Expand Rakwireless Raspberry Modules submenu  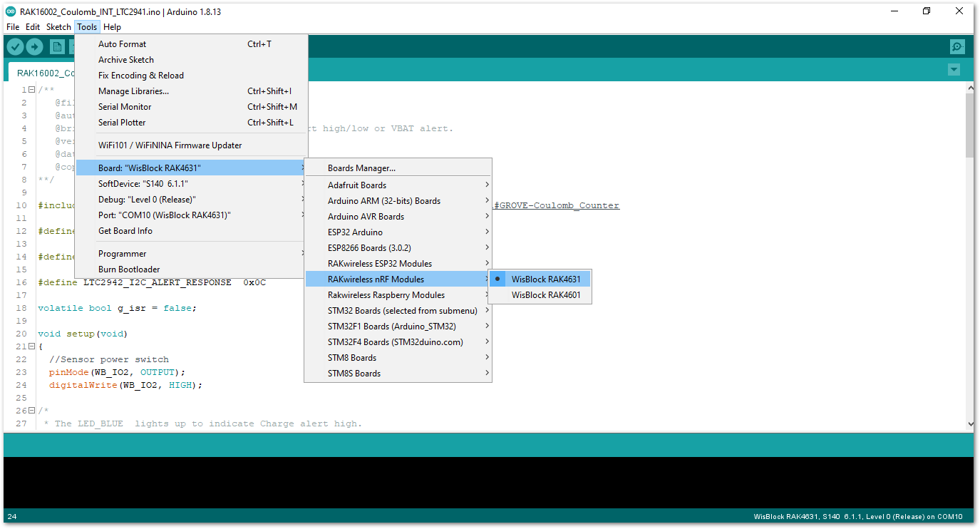(x=398, y=295)
